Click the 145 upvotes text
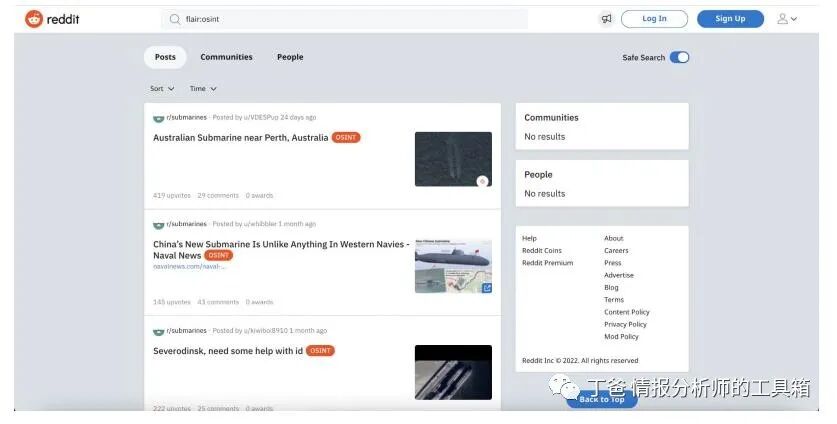This screenshot has height=424, width=837. (x=171, y=302)
